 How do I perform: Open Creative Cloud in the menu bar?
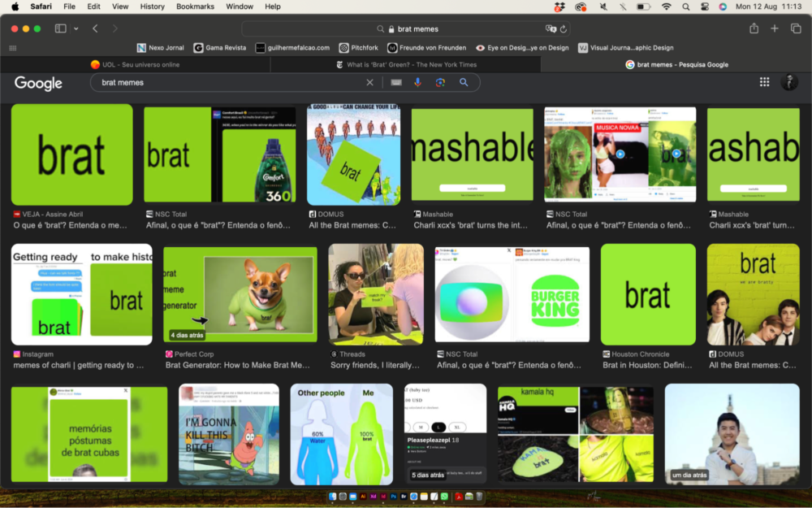[x=581, y=7]
